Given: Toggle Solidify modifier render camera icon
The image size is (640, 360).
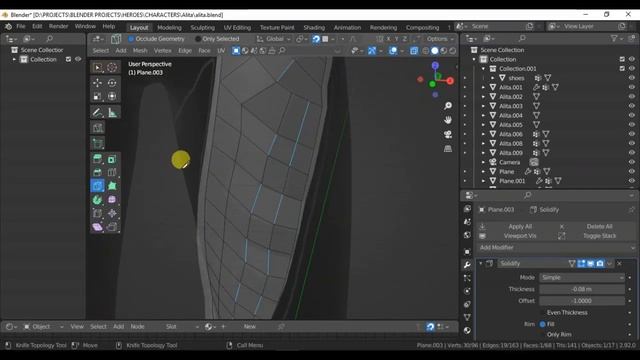Looking at the screenshot, I should tap(600, 264).
